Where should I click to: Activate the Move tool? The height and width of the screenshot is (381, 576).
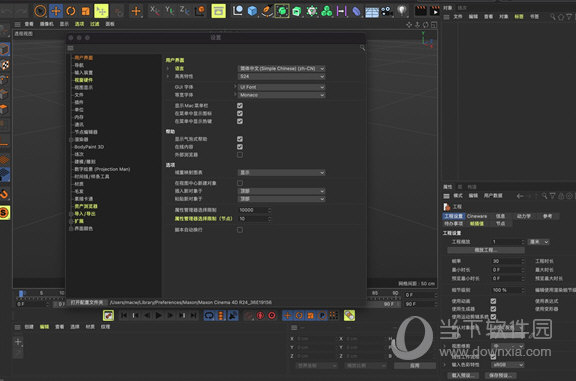(x=55, y=11)
